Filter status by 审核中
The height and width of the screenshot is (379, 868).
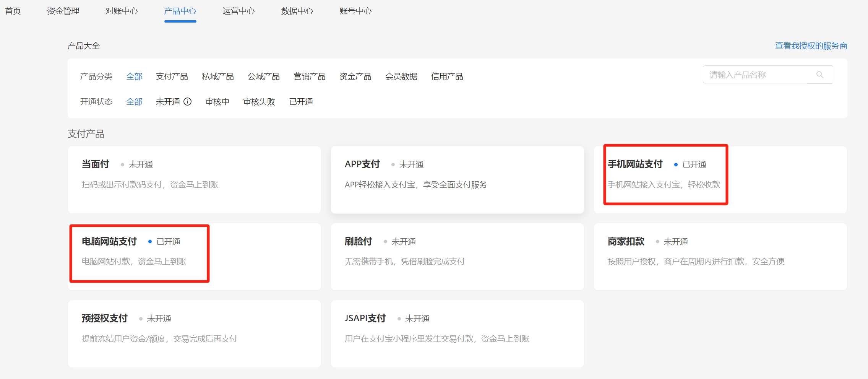pyautogui.click(x=217, y=102)
